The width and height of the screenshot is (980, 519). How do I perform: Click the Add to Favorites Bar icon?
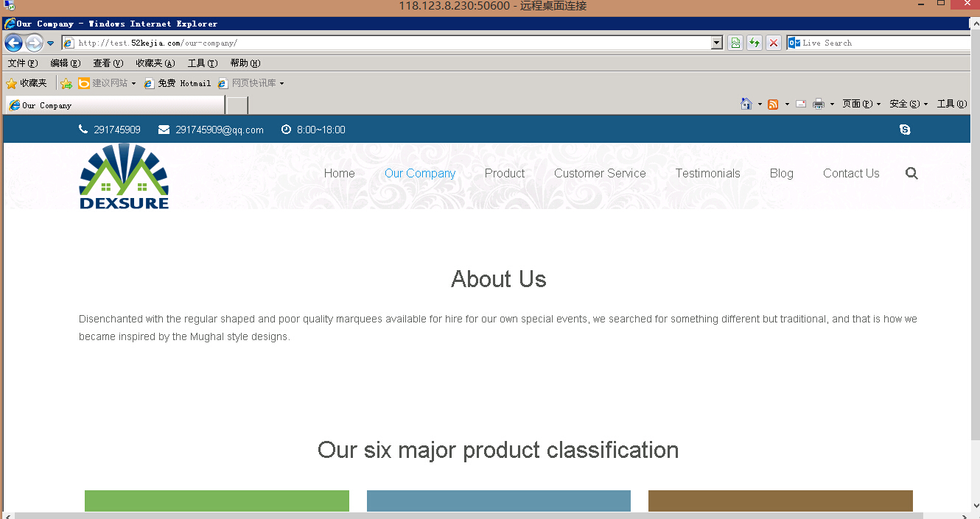point(66,83)
